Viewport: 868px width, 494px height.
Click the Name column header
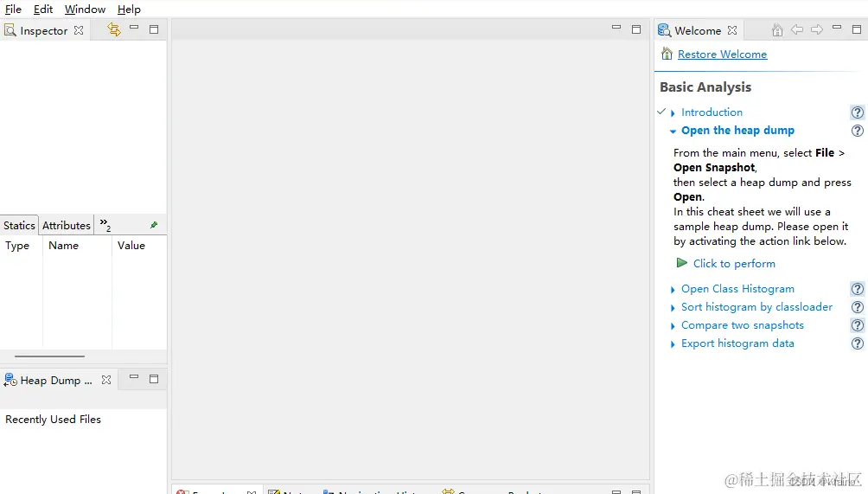tap(64, 246)
